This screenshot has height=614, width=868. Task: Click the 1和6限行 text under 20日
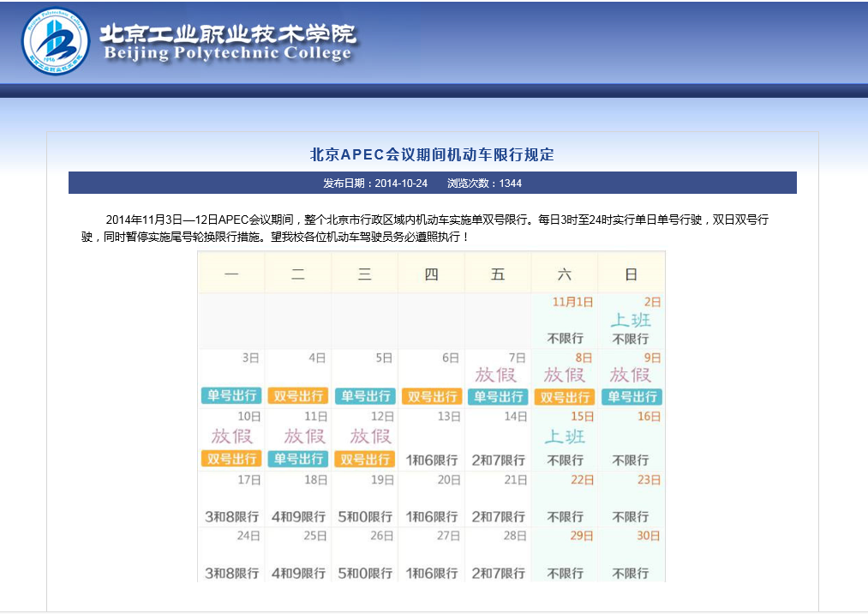pyautogui.click(x=432, y=517)
